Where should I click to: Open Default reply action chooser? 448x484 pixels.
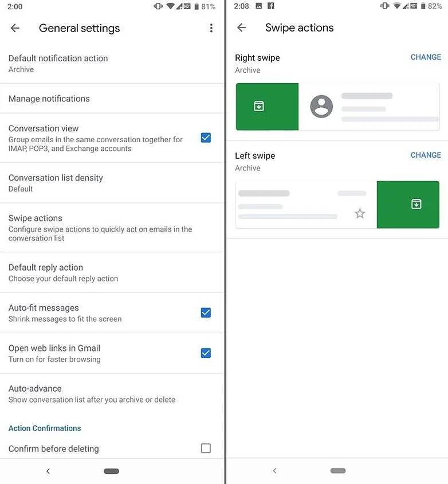coord(112,272)
